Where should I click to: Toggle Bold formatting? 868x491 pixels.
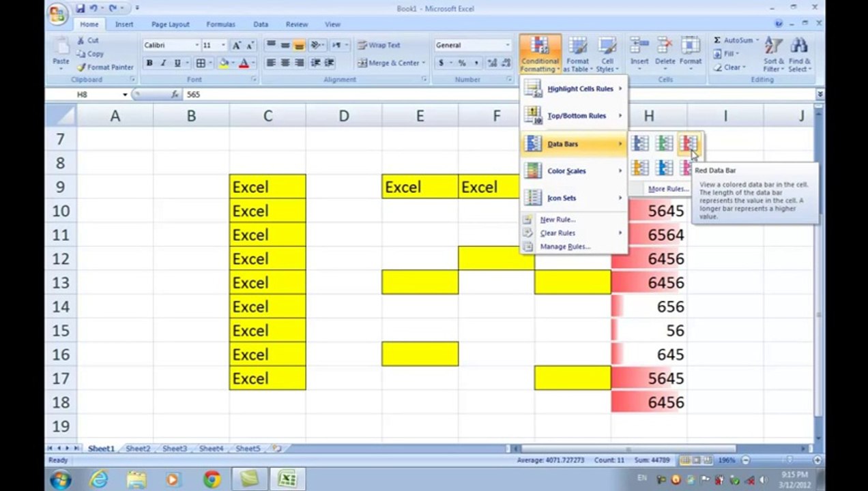149,63
